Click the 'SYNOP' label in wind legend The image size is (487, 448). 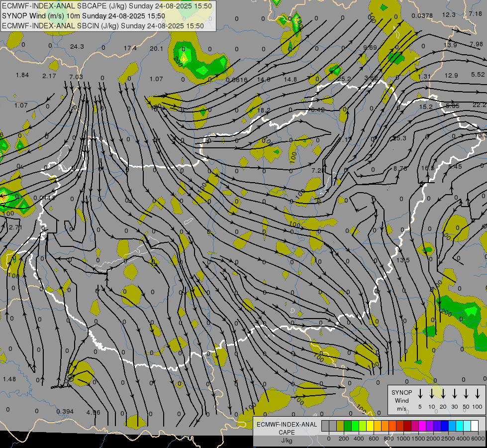click(x=401, y=392)
